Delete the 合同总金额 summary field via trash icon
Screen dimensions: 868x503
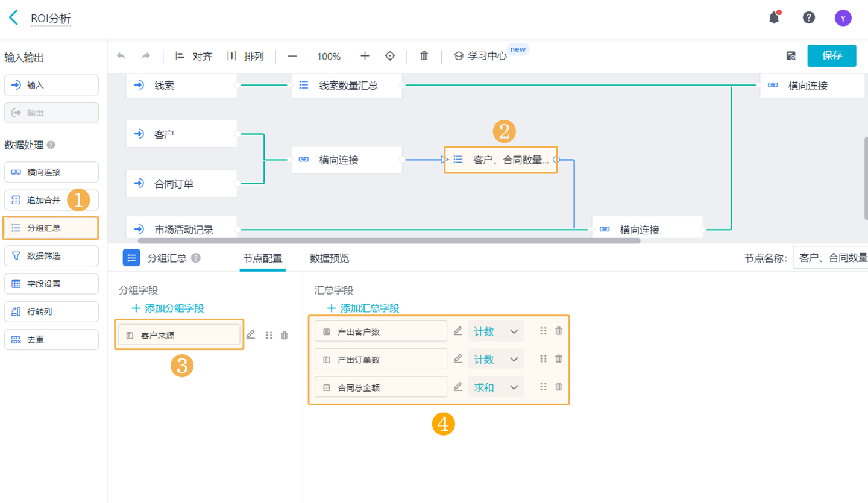point(558,387)
